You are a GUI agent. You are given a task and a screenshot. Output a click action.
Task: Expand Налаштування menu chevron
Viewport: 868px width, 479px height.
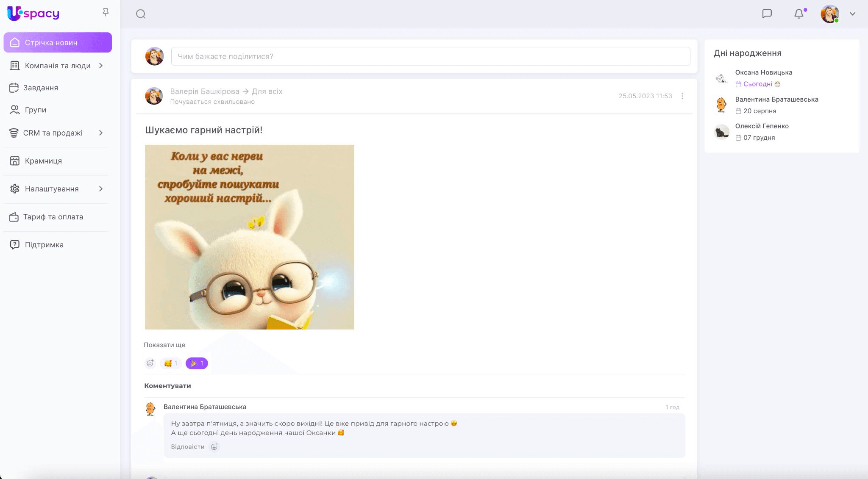point(101,189)
